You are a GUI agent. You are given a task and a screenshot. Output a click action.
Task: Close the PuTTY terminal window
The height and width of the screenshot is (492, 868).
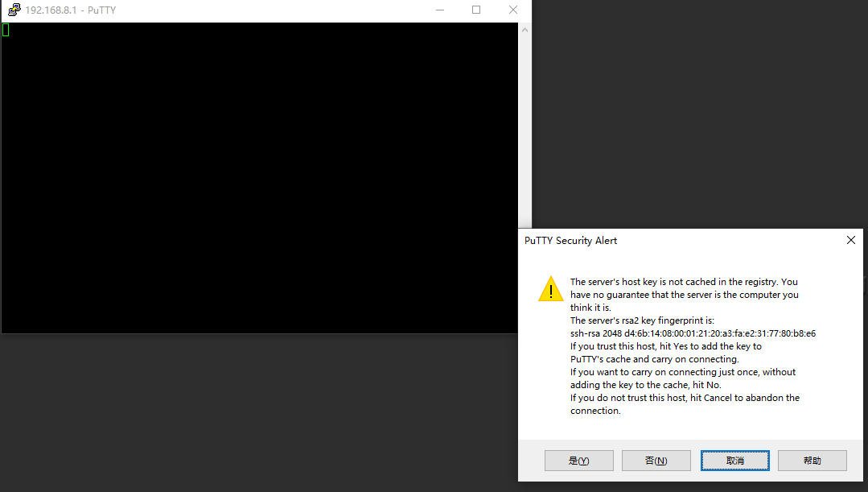pos(513,10)
